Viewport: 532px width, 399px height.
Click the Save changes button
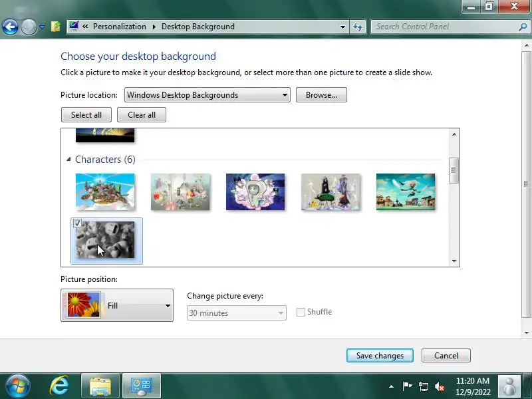pos(380,356)
